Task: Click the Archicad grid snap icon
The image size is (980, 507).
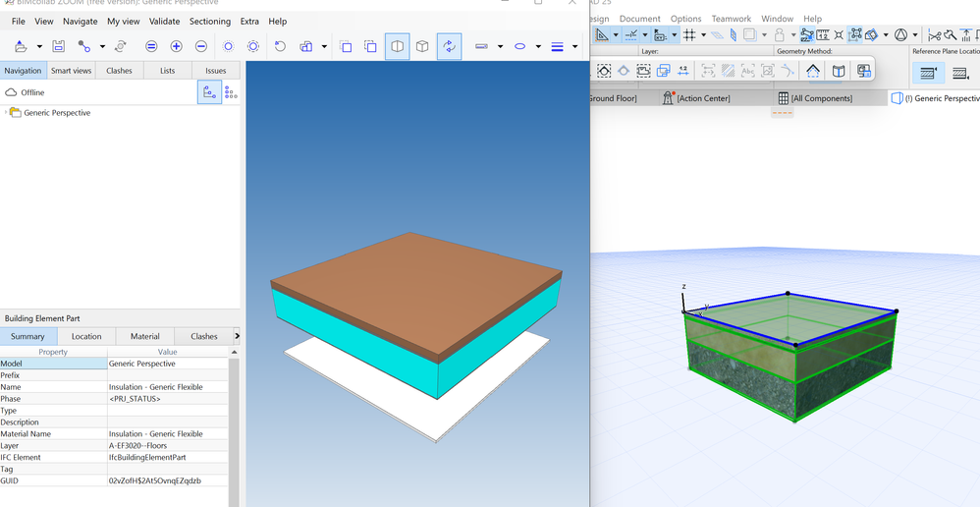Action: pos(689,35)
